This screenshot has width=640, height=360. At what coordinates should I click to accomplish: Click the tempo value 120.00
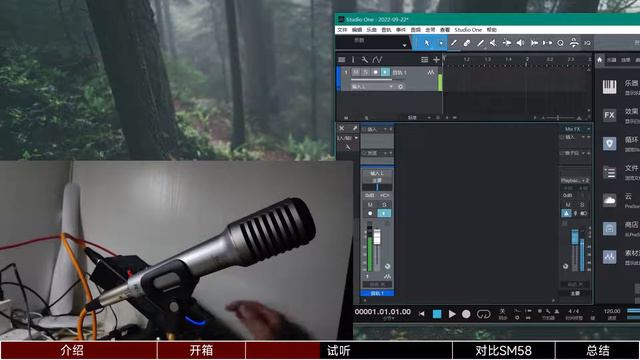pos(612,311)
